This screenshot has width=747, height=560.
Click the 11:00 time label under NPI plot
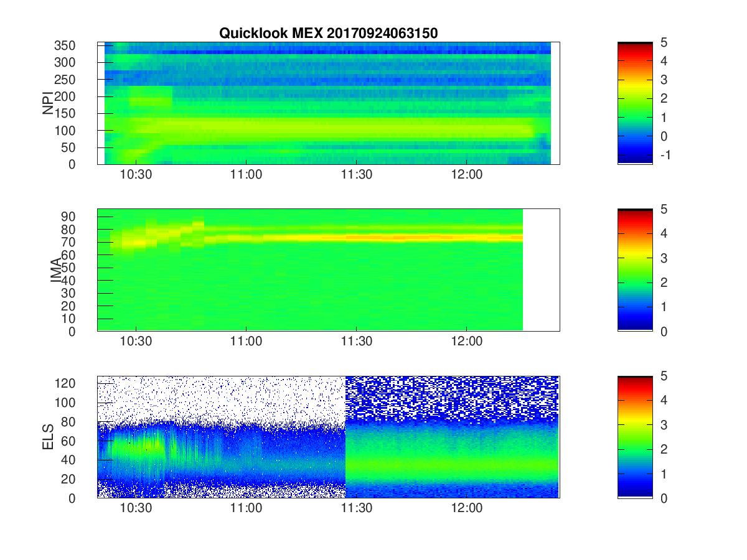[246, 175]
